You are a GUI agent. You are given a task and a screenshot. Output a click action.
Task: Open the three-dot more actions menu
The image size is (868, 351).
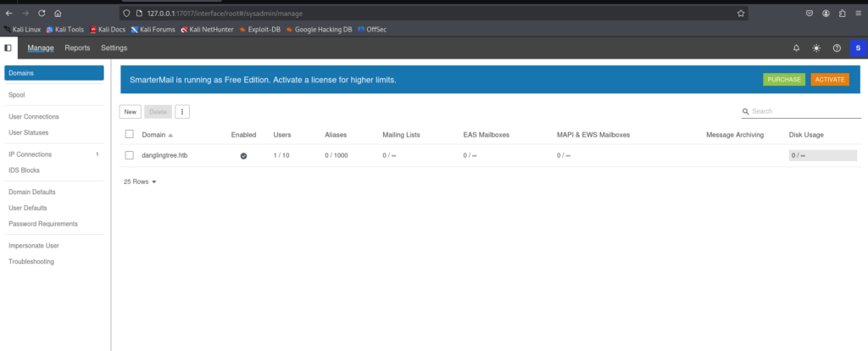[x=182, y=112]
